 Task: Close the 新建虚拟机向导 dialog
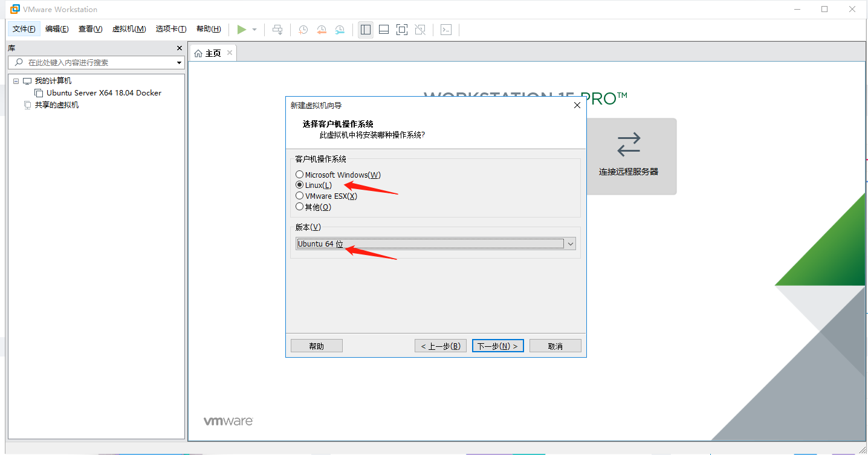pyautogui.click(x=577, y=105)
